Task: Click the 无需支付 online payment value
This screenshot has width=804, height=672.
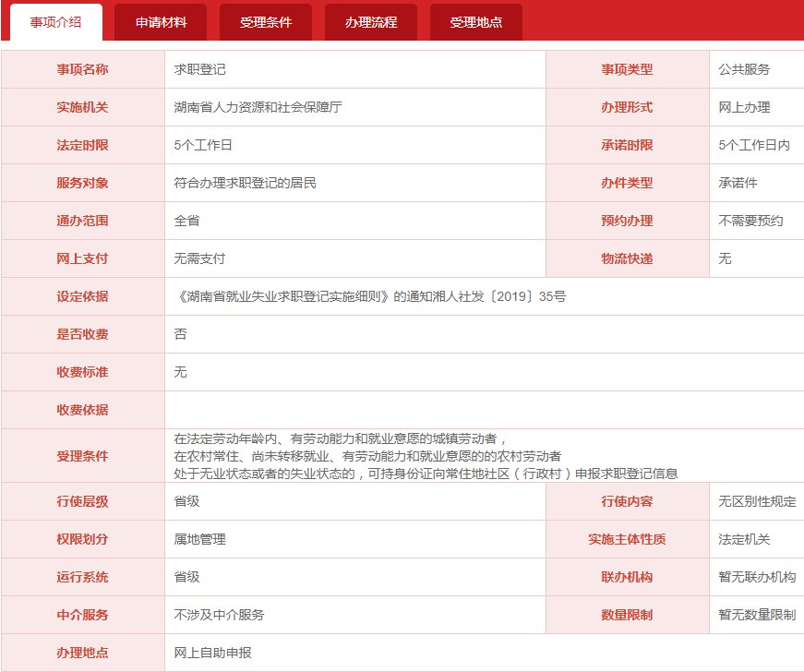Action: pyautogui.click(x=200, y=258)
